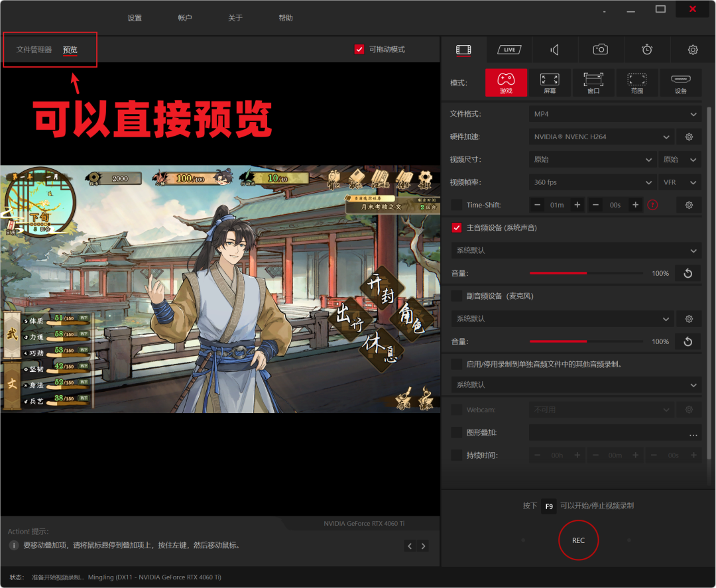The width and height of the screenshot is (716, 588).
Task: Click the info icon beside the tip
Action: click(14, 545)
